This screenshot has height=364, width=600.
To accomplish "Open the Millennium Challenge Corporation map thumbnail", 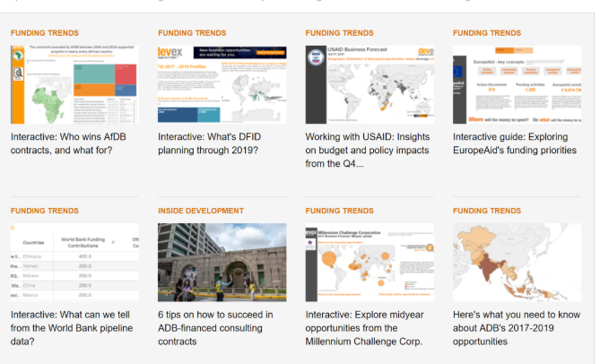I will coord(370,263).
